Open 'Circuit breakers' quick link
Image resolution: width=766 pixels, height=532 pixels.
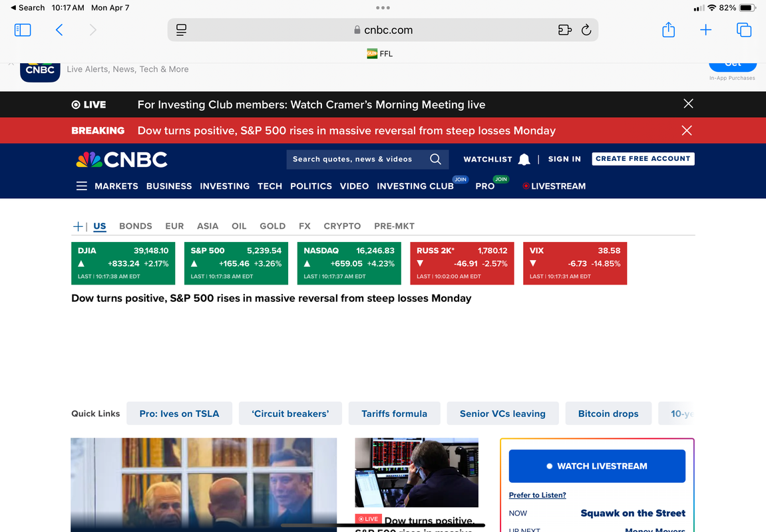click(290, 414)
